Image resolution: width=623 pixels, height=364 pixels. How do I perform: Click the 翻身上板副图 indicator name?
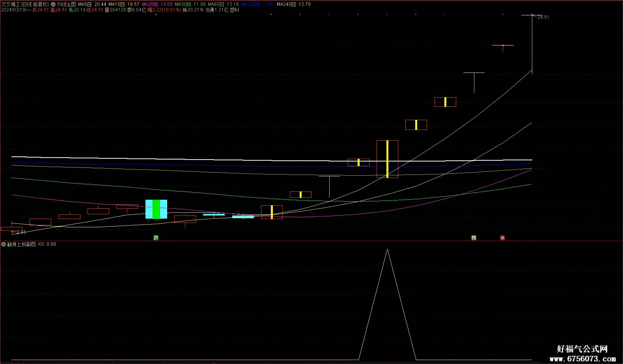[21, 244]
